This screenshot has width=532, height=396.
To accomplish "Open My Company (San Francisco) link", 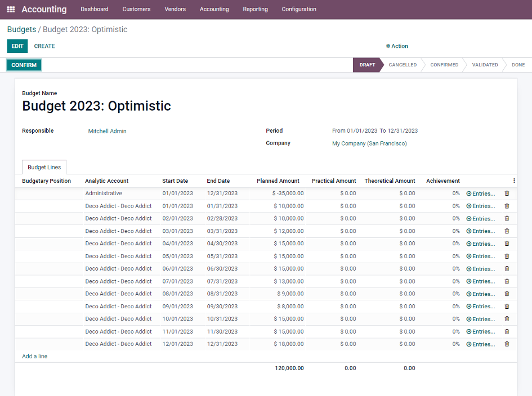I will click(x=369, y=143).
